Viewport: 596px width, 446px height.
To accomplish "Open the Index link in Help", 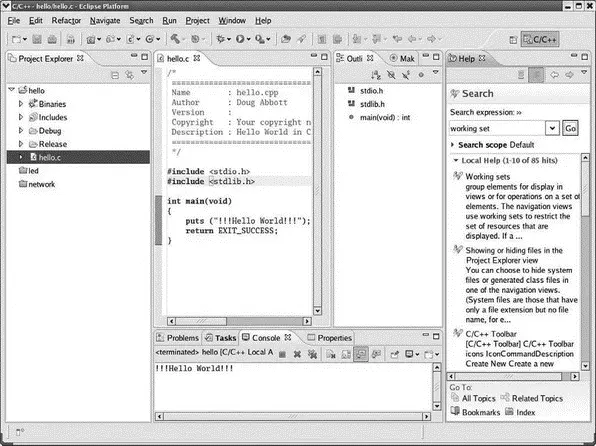I will 525,412.
